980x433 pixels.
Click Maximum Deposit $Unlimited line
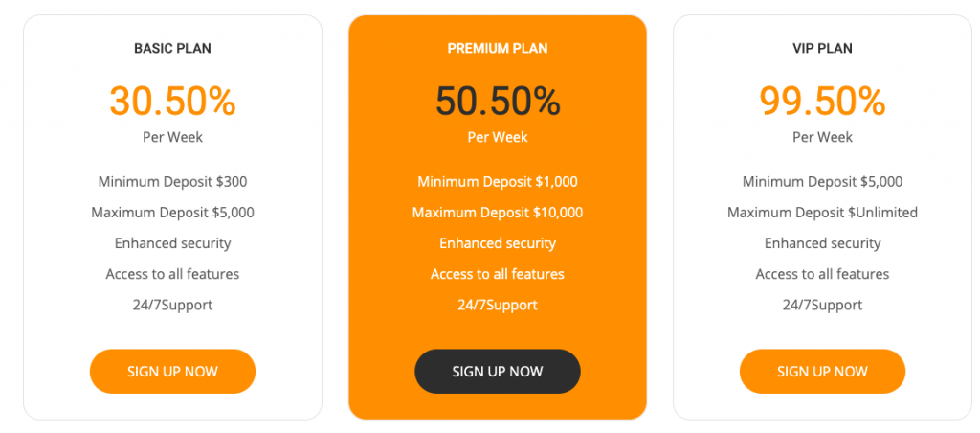point(822,213)
